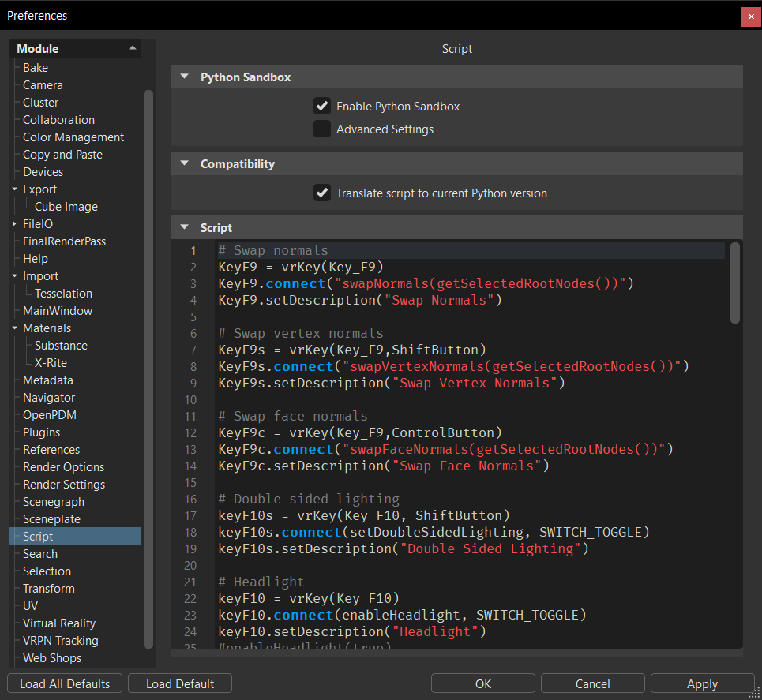
Task: Apply the preference changes
Action: click(x=702, y=683)
